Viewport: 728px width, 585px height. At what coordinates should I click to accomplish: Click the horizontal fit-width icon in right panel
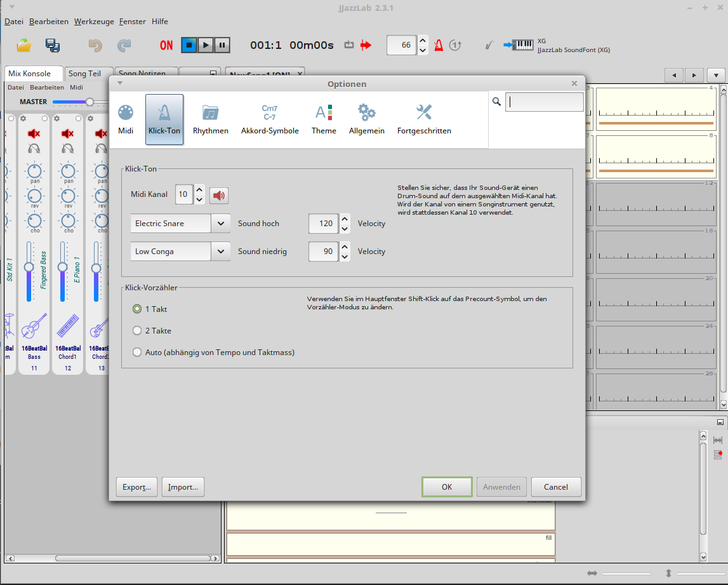tap(718, 440)
